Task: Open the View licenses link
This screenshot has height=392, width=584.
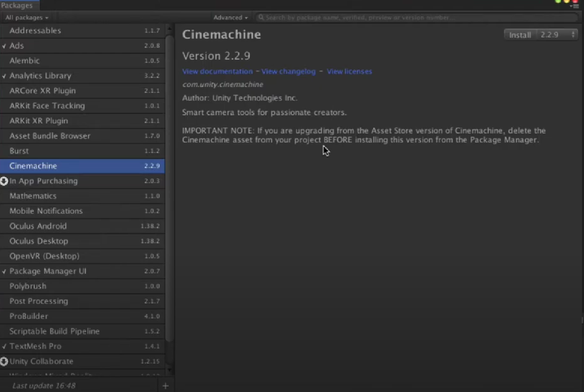Action: (350, 71)
